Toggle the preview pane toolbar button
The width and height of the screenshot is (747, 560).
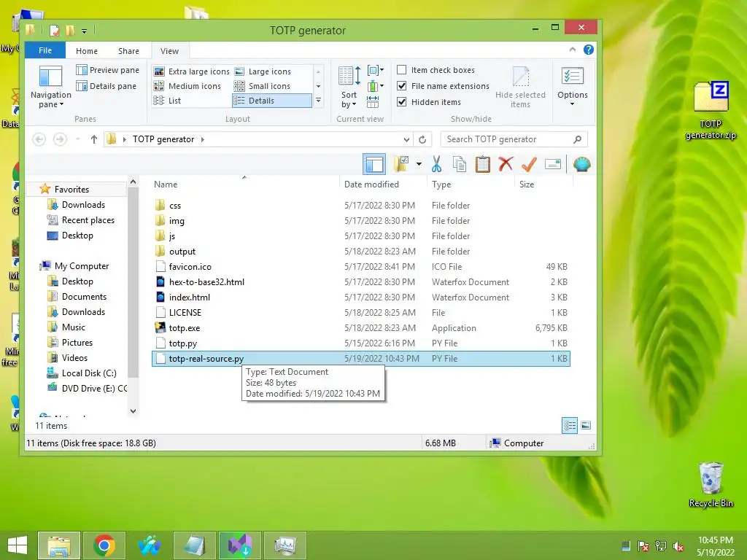tap(374, 164)
